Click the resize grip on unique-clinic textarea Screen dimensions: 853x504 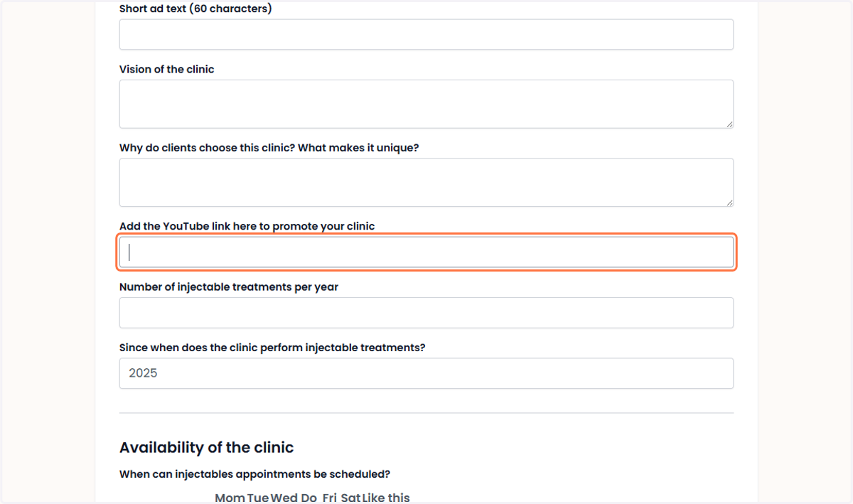(729, 202)
